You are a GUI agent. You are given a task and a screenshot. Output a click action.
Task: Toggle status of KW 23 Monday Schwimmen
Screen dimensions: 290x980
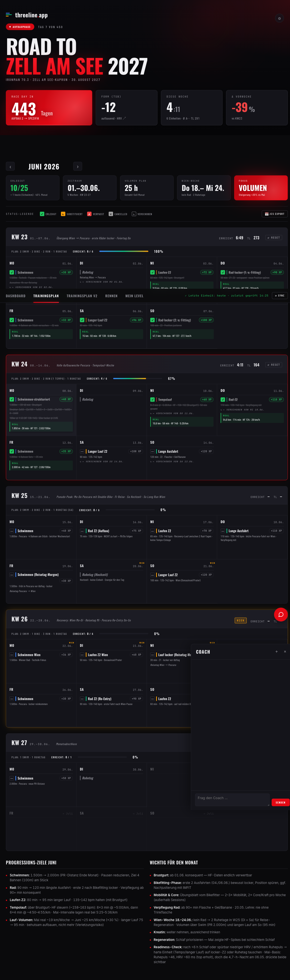(12, 272)
